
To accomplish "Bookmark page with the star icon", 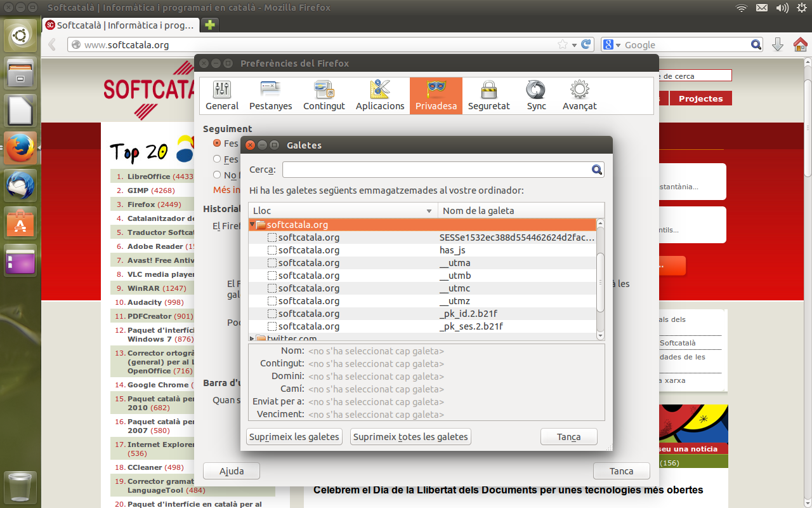I will [562, 44].
